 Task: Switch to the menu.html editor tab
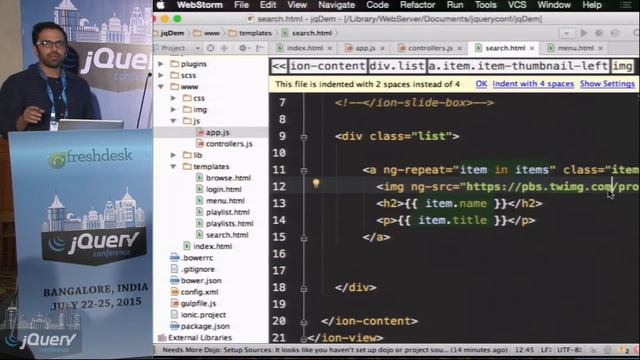tap(576, 48)
